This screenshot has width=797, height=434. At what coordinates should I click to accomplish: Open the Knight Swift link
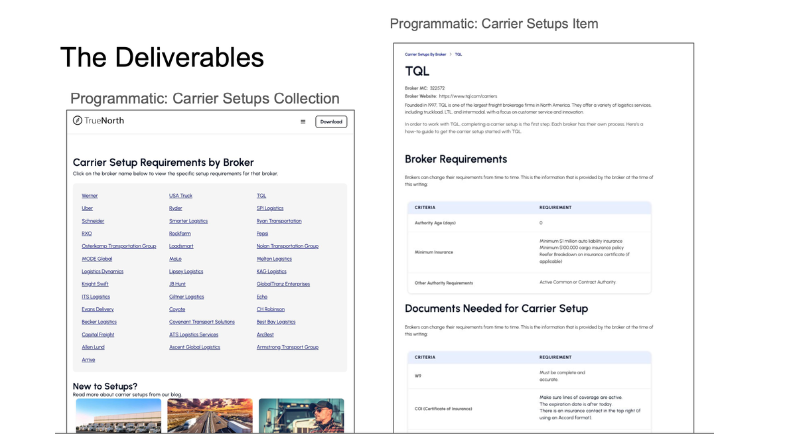(x=95, y=284)
